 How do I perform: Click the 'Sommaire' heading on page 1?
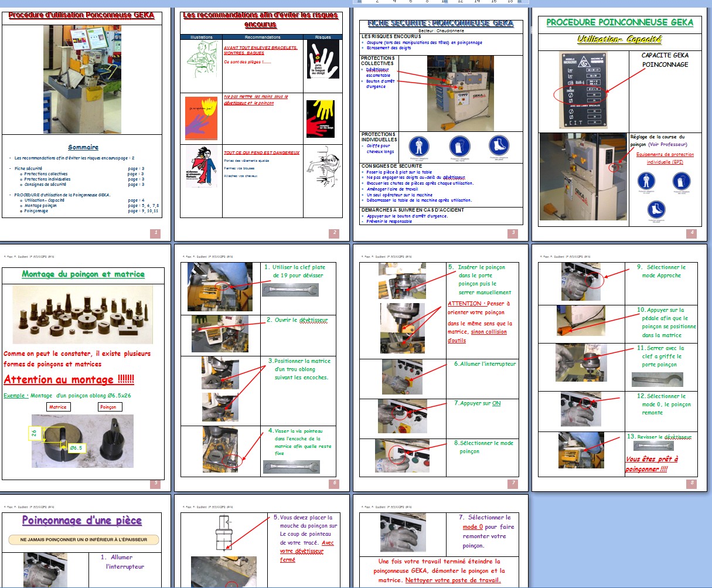(x=83, y=147)
